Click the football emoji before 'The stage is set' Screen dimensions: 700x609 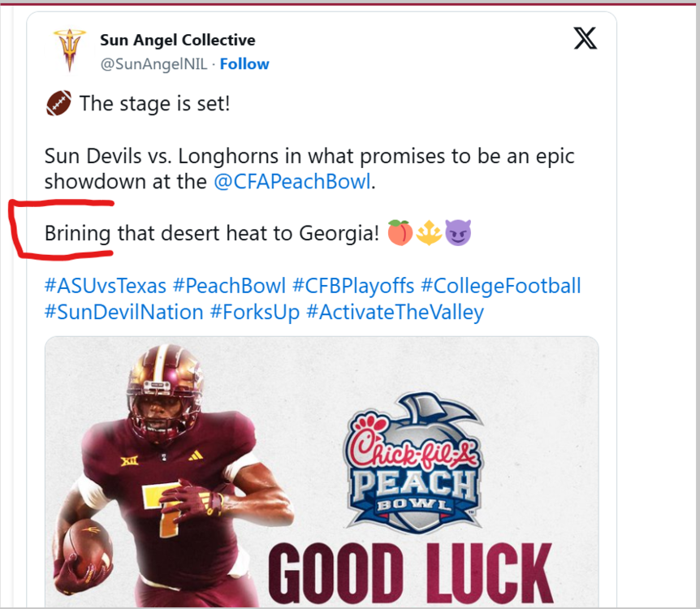pos(58,104)
